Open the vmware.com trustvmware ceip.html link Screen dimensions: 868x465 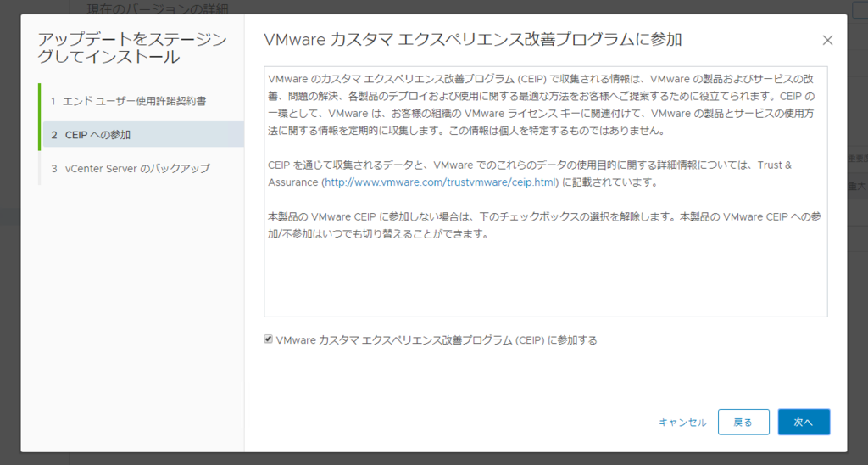click(440, 182)
